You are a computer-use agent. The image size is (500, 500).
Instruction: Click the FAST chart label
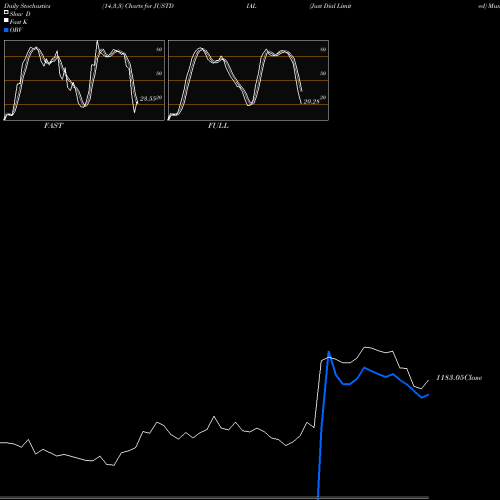53,126
